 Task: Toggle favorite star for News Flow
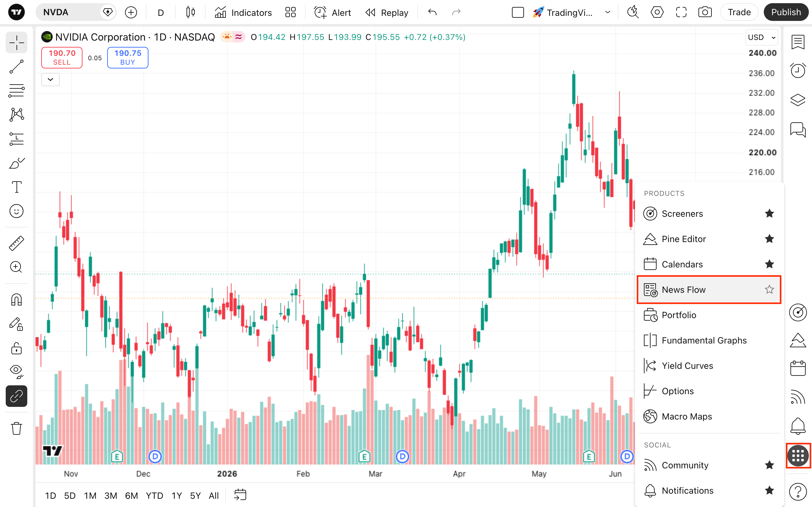click(769, 289)
